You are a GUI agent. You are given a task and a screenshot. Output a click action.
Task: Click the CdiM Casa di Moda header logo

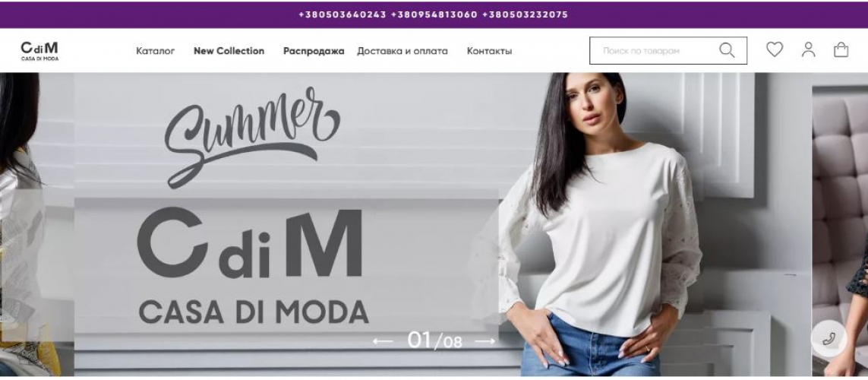[39, 51]
